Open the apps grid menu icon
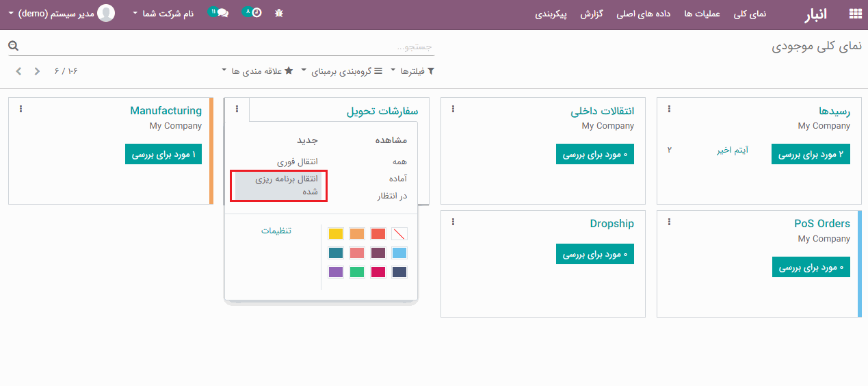The image size is (868, 386). pyautogui.click(x=855, y=13)
